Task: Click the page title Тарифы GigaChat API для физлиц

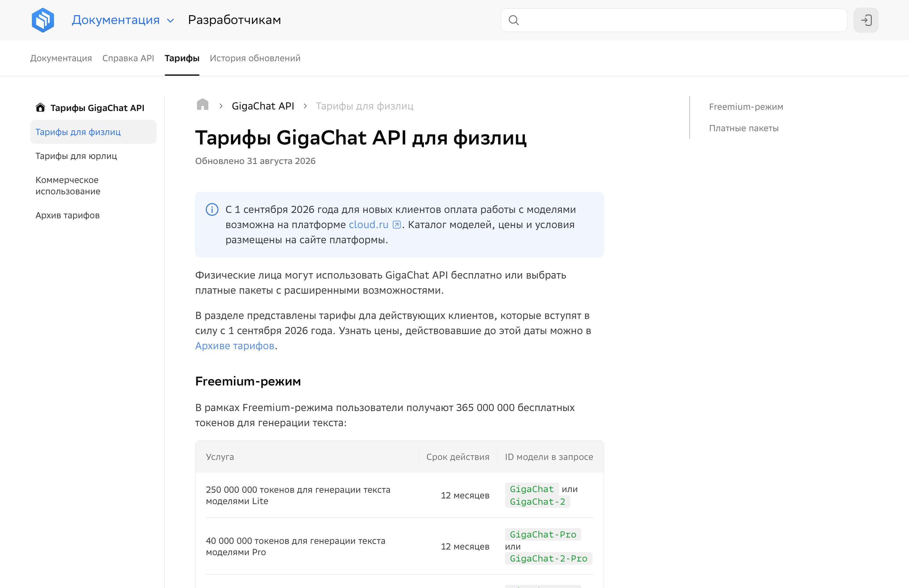Action: (361, 138)
